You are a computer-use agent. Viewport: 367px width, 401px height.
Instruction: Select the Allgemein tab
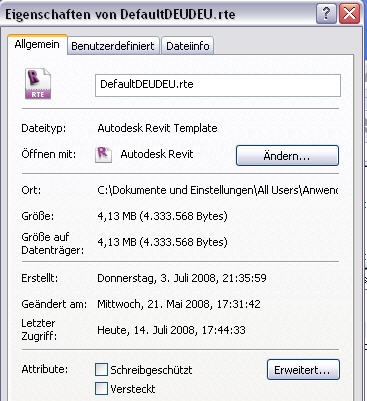37,44
